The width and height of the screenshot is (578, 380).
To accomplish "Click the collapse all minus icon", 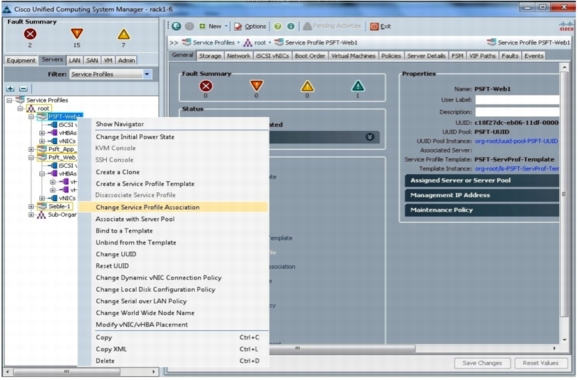I will [x=23, y=88].
